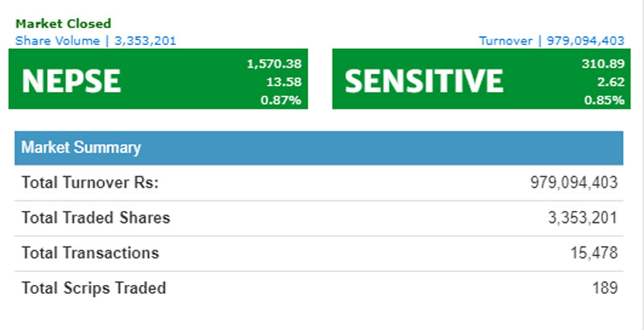Viewport: 644px width, 330px height.
Task: Click the Market Closed status text
Action: pyautogui.click(x=63, y=24)
